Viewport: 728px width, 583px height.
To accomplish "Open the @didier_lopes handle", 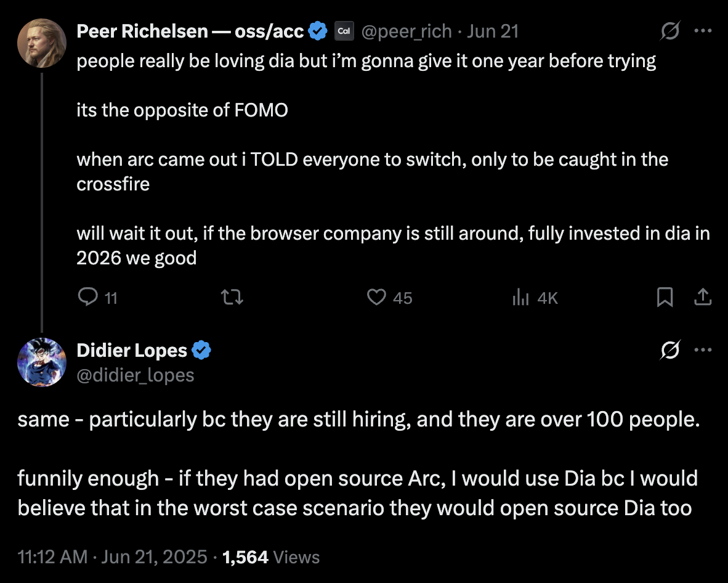I will coord(135,375).
